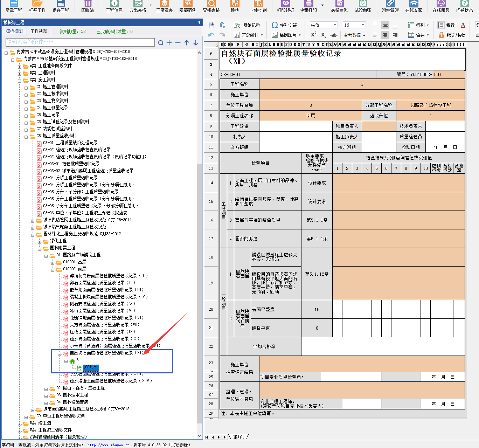Open the font color A swatch
479x448 pixels.
463,25
